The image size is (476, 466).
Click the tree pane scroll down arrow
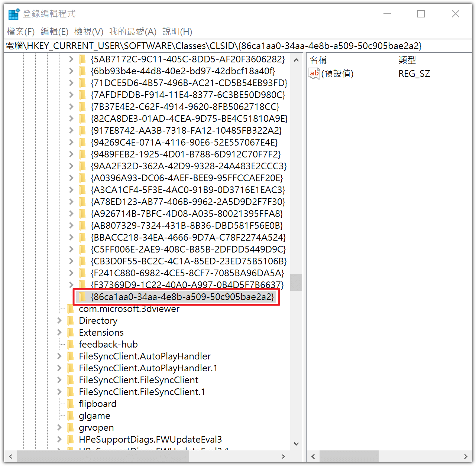click(296, 444)
